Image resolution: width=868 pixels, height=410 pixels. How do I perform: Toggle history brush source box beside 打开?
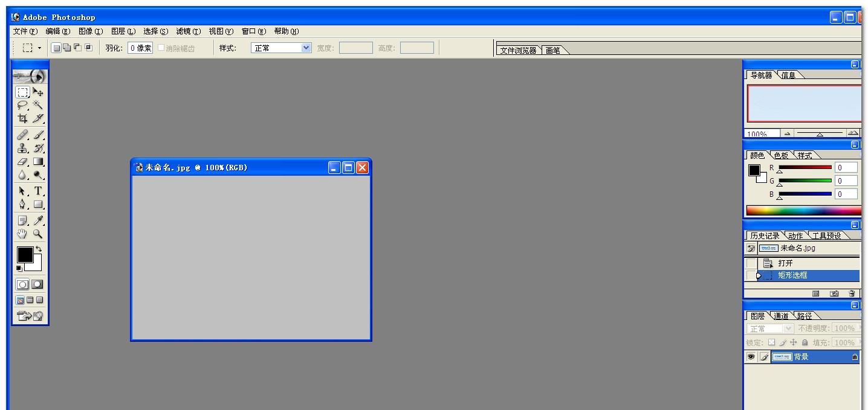pos(751,263)
